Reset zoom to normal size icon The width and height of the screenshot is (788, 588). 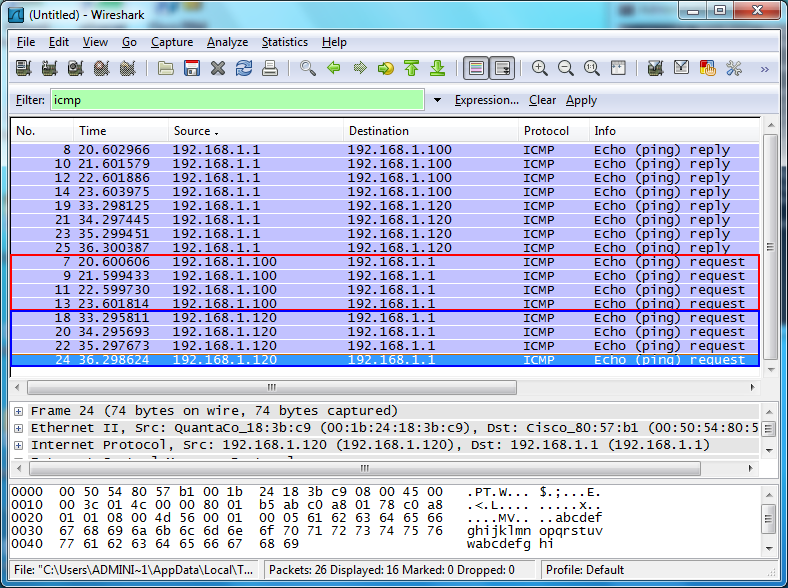click(x=592, y=68)
